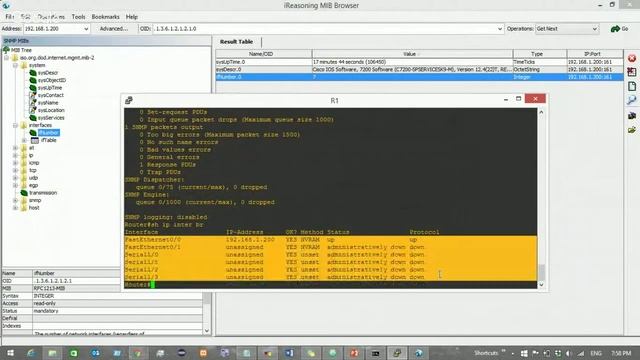The height and width of the screenshot is (360, 640).
Task: Select the sysDescr.0 result row
Action: 419,69
